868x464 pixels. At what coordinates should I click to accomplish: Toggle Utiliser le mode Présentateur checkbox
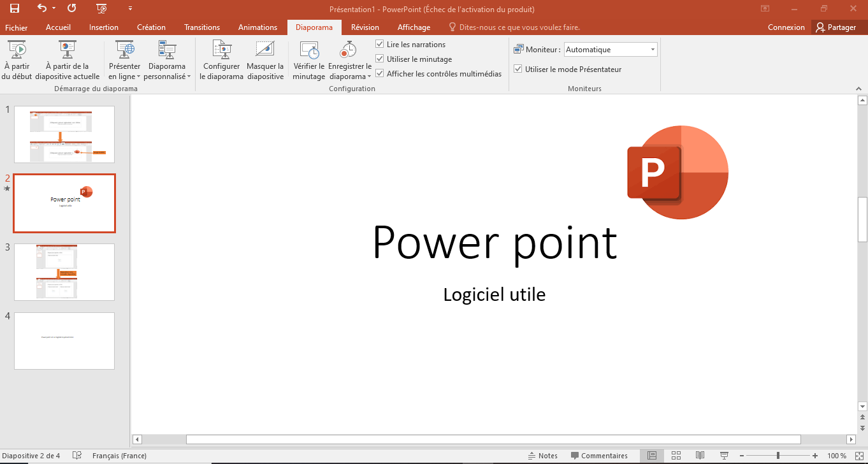[518, 69]
